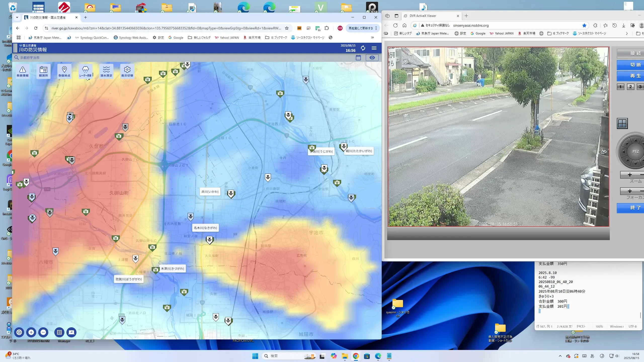The width and height of the screenshot is (644, 362).
Task: Open the calendar date picker icon
Action: (358, 58)
